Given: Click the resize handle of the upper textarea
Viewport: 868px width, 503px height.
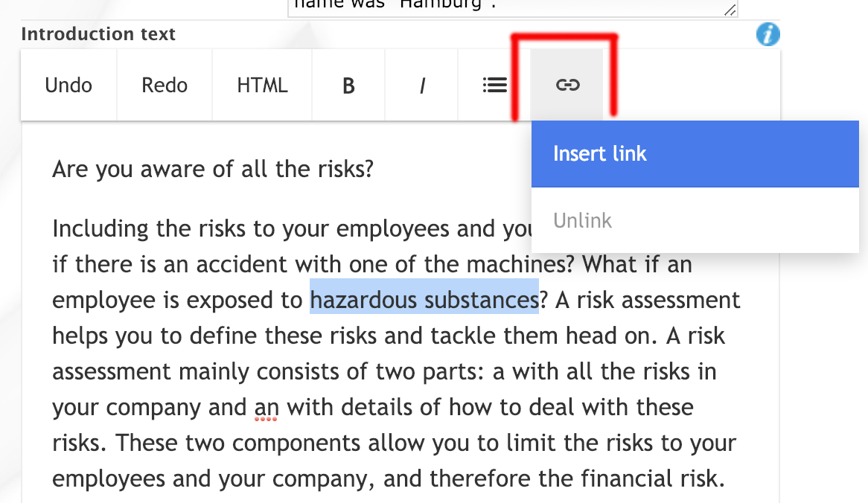Looking at the screenshot, I should pyautogui.click(x=730, y=10).
